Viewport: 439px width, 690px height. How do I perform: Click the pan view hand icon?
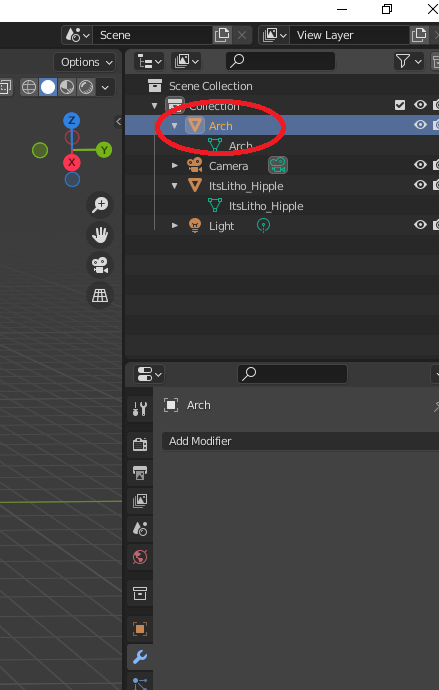pyautogui.click(x=100, y=235)
